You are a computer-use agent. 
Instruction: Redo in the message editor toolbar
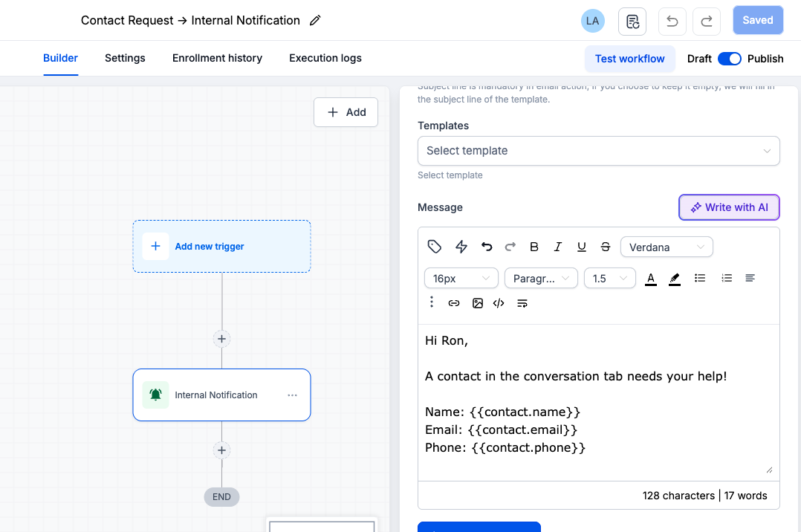point(510,247)
